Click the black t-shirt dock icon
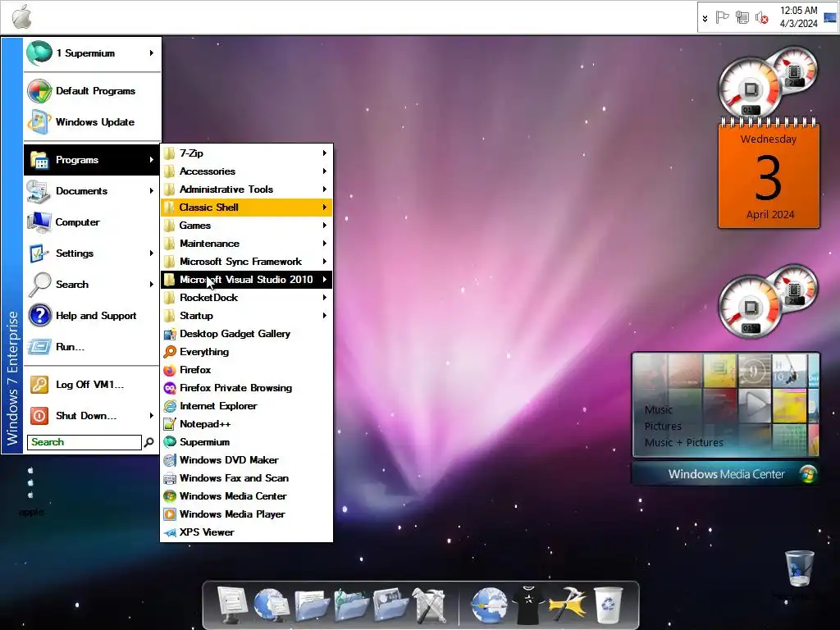The height and width of the screenshot is (630, 840). (529, 605)
